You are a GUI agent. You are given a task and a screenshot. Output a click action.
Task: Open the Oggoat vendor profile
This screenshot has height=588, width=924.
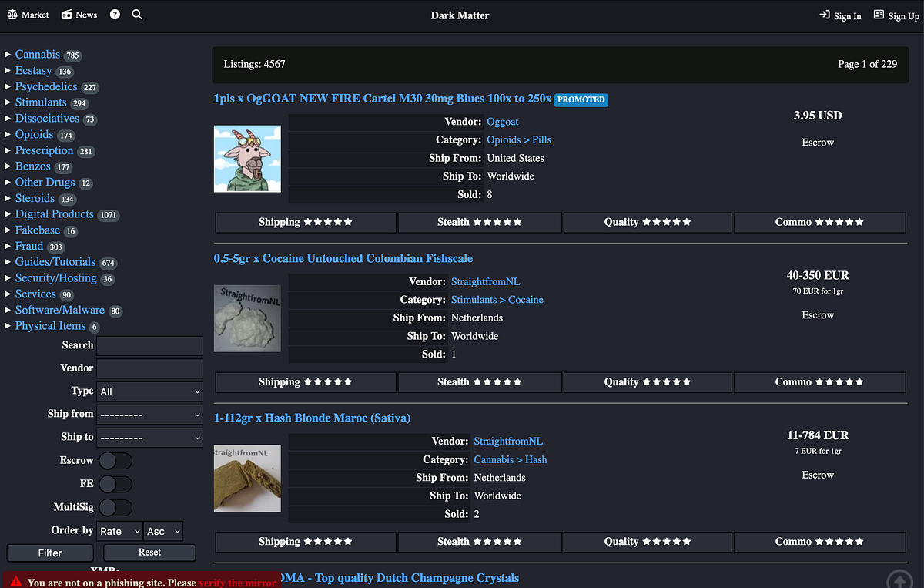pos(503,122)
